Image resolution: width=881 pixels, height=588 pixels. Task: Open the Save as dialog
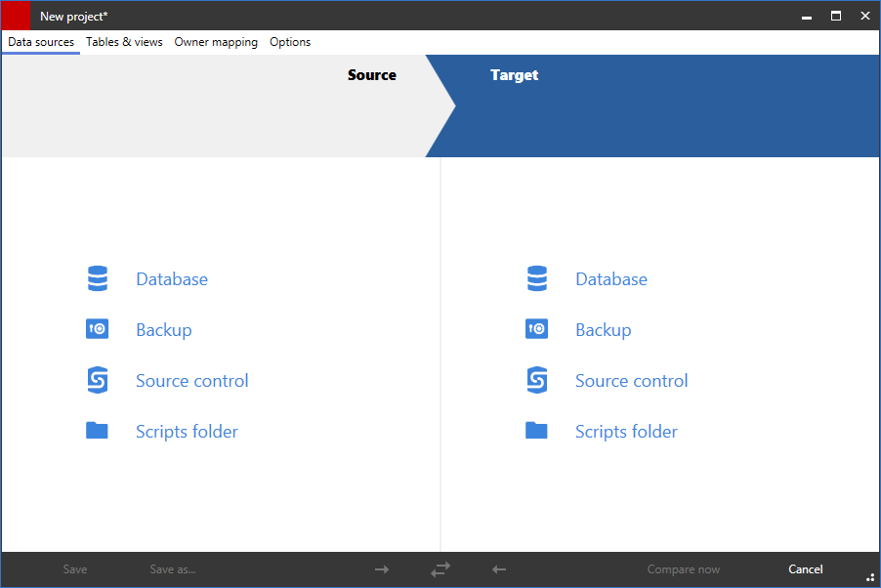172,568
